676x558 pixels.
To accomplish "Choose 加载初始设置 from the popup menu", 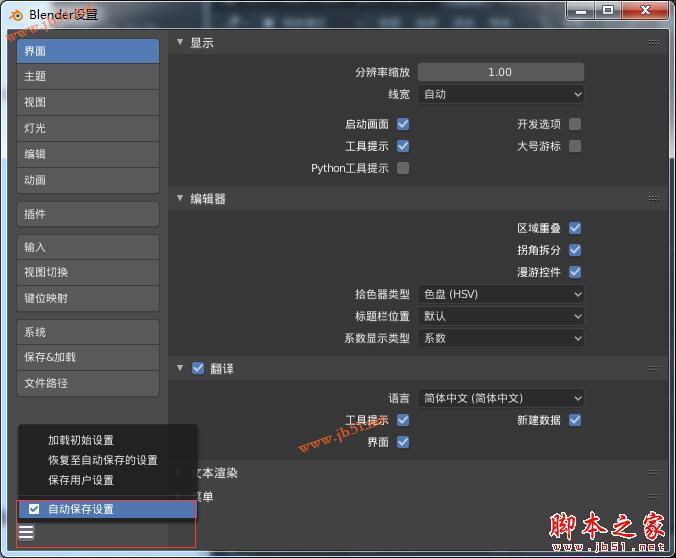I will click(107, 440).
